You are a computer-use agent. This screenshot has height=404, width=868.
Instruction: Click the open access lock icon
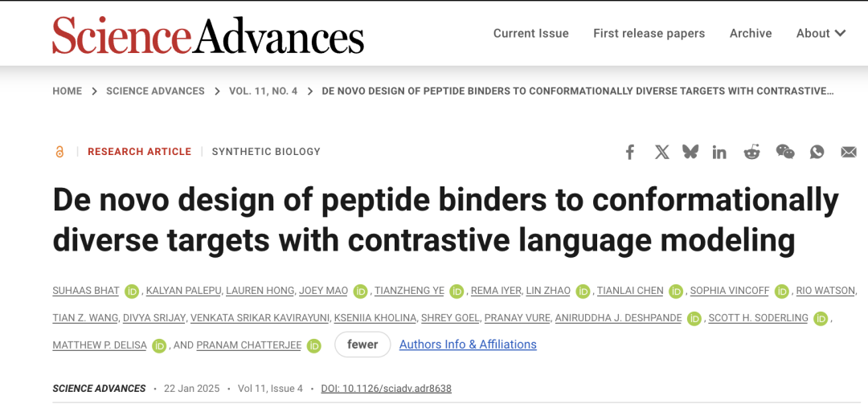59,152
